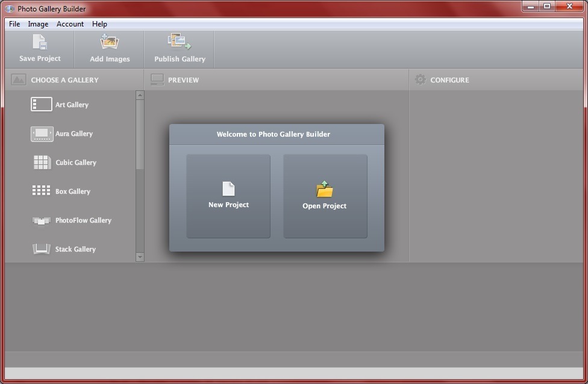Start a New Project from the welcome dialog
The height and width of the screenshot is (384, 588).
click(x=228, y=195)
